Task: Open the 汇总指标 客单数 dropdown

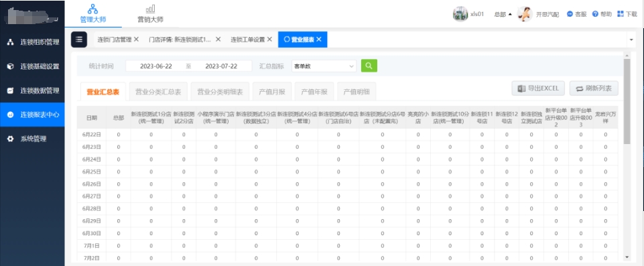Action: (324, 66)
